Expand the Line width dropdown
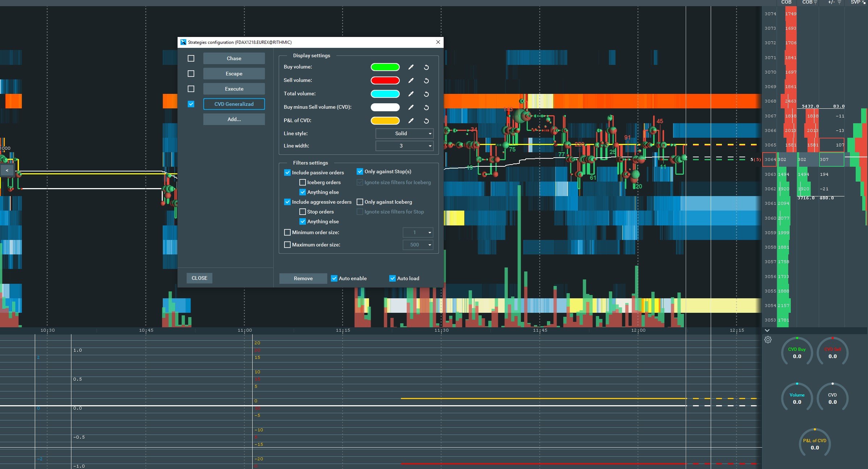Screen dimensions: 868x469 point(404,146)
